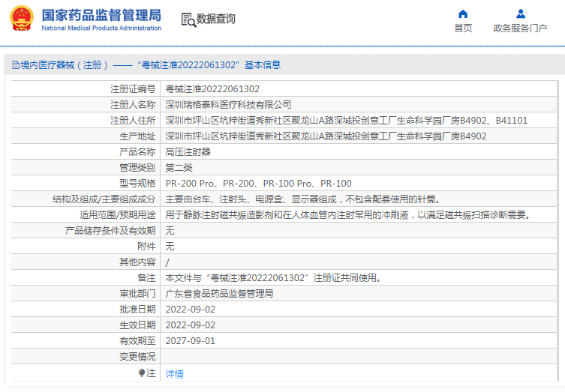Click 管理类别 label
565x392 pixels.
click(137, 168)
